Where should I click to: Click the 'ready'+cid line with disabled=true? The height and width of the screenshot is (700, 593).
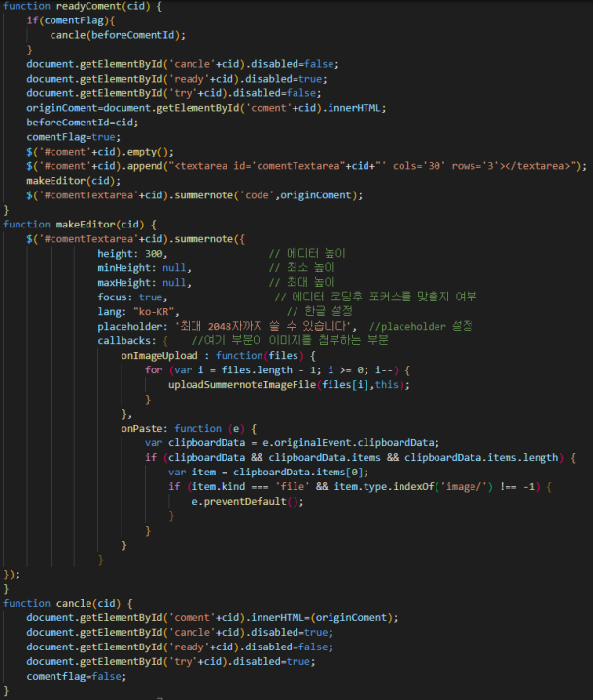tap(177, 79)
